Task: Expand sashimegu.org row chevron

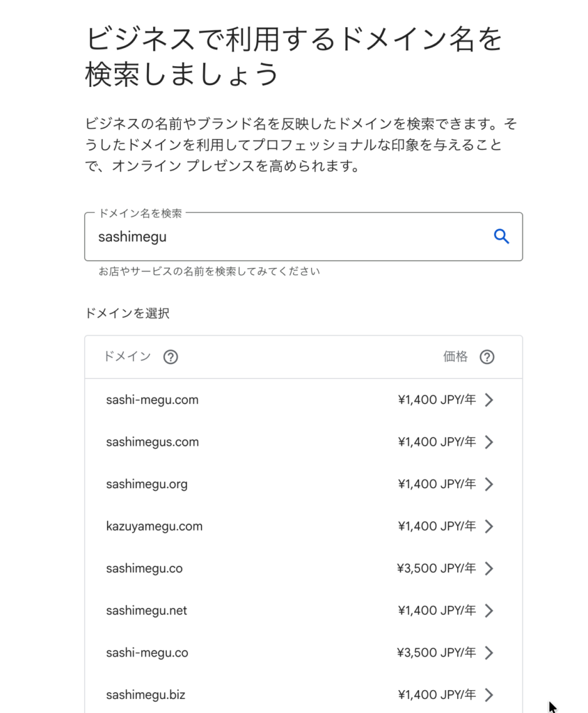Action: pos(489,484)
